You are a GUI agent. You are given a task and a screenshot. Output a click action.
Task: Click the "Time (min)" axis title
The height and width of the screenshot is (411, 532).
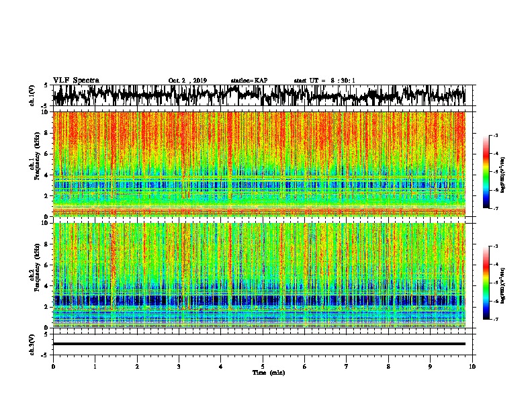point(269,373)
